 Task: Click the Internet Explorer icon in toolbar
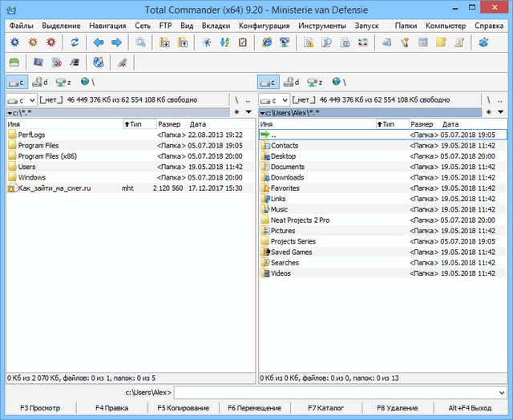268,42
